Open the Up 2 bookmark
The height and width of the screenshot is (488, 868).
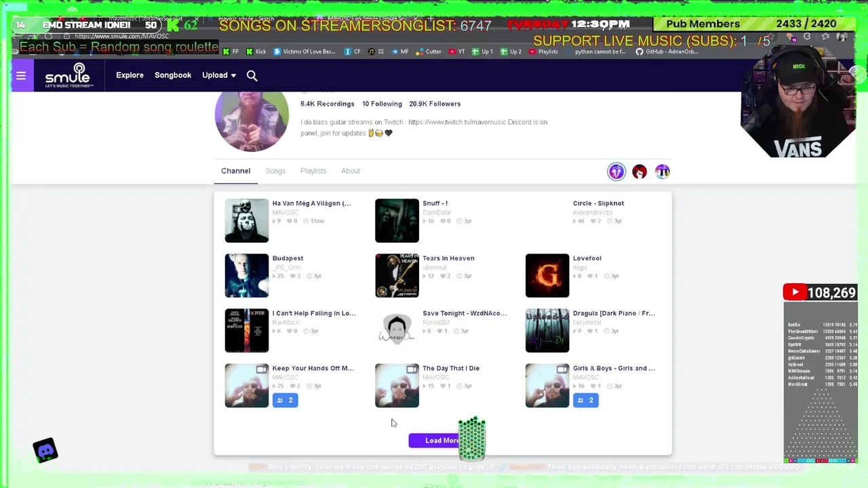(511, 52)
